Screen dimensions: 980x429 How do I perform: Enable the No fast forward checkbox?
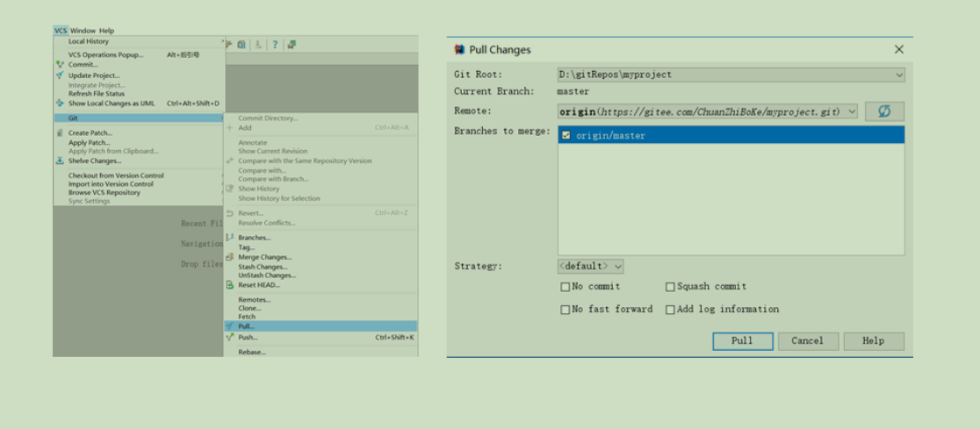pyautogui.click(x=566, y=310)
